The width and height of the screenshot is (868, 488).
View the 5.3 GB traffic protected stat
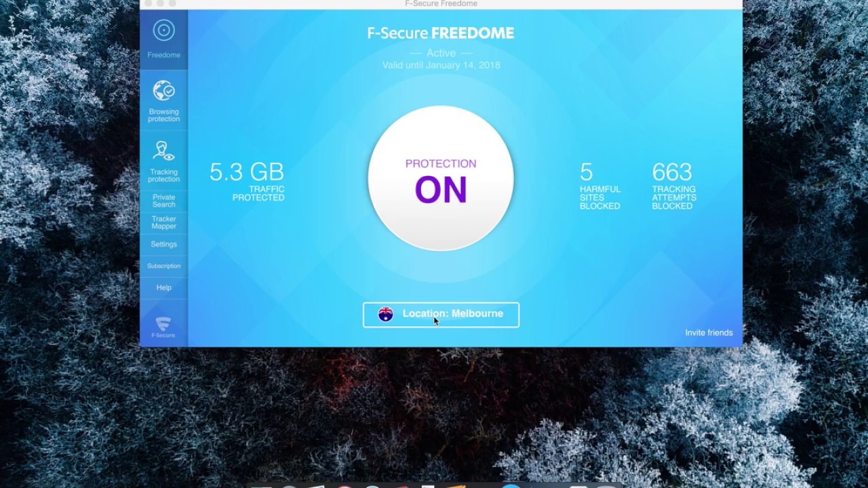click(247, 181)
